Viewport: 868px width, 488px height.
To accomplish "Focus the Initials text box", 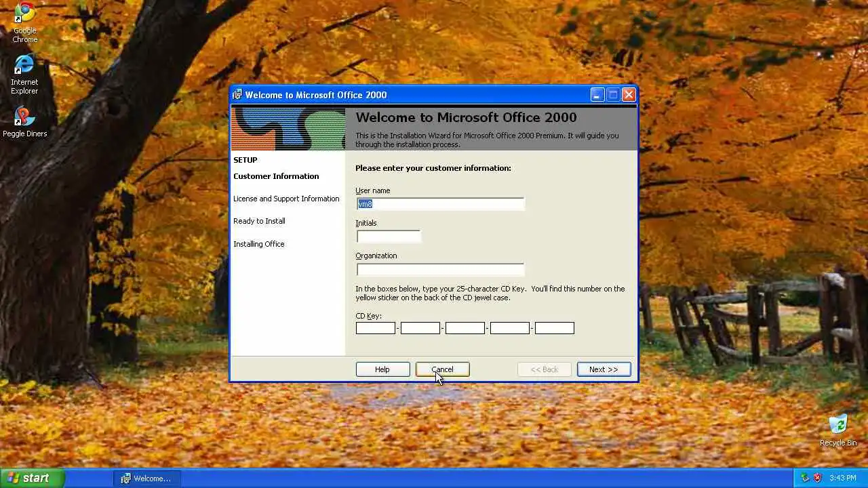I will (389, 237).
